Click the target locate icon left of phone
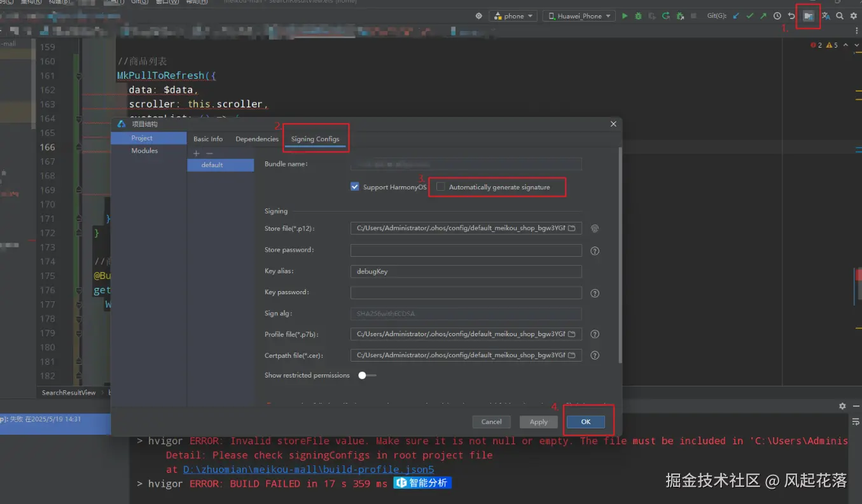The image size is (862, 504). [x=479, y=16]
